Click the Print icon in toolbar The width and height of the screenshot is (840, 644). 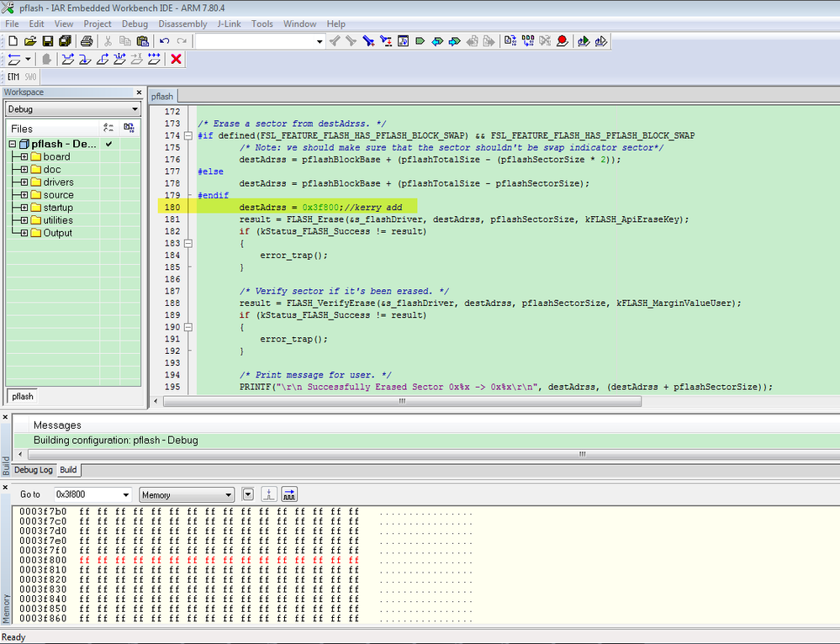[86, 41]
